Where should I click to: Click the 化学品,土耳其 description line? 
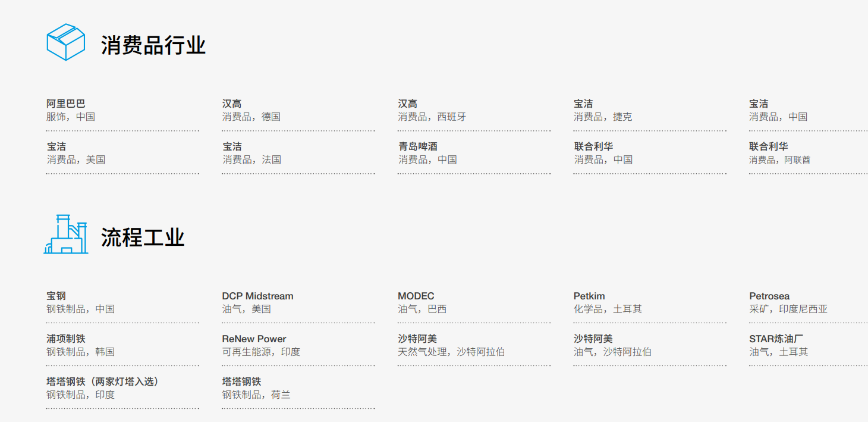coord(608,309)
